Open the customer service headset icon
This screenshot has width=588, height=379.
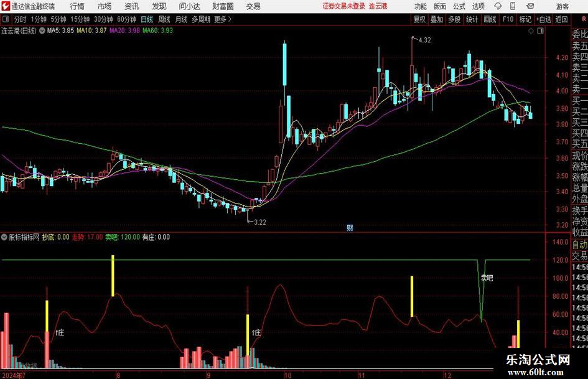point(498,6)
